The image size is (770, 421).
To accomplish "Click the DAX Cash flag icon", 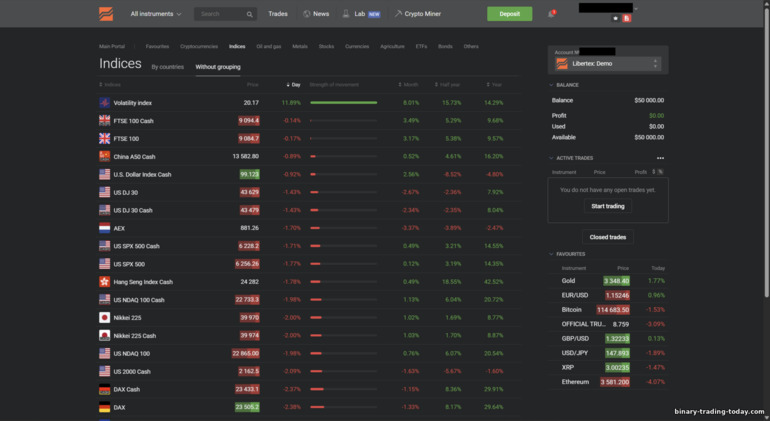I will (105, 389).
